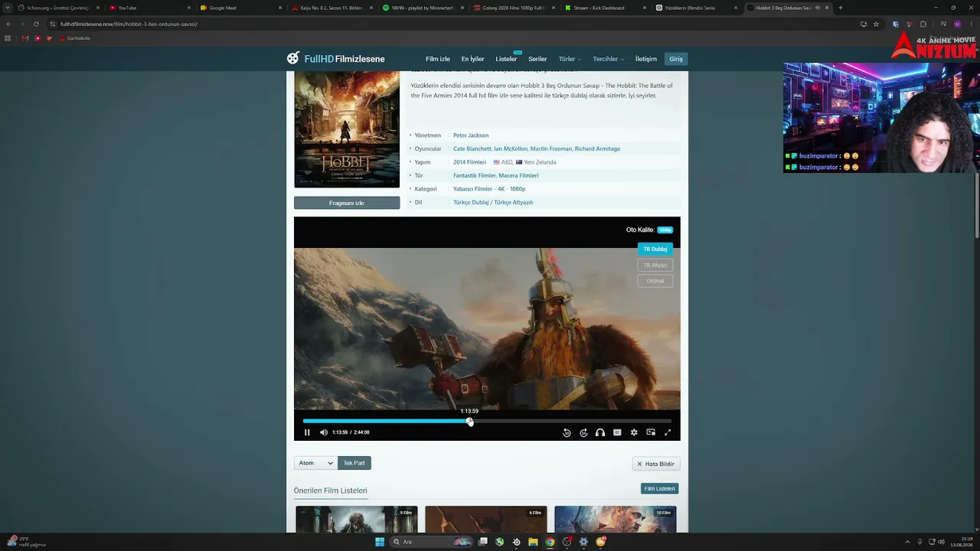Show hidden system tray icons chevron
This screenshot has width=980, height=551.
click(x=908, y=542)
